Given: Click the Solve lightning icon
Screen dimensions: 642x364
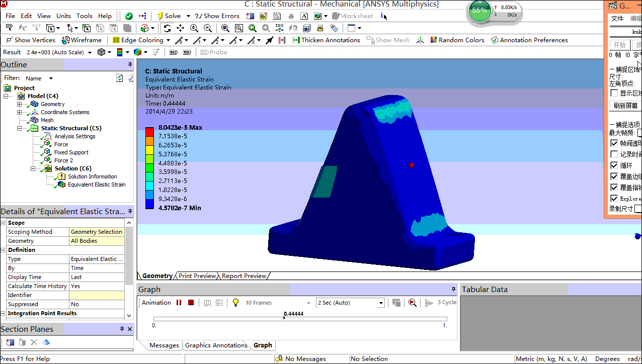Looking at the screenshot, I should point(160,16).
